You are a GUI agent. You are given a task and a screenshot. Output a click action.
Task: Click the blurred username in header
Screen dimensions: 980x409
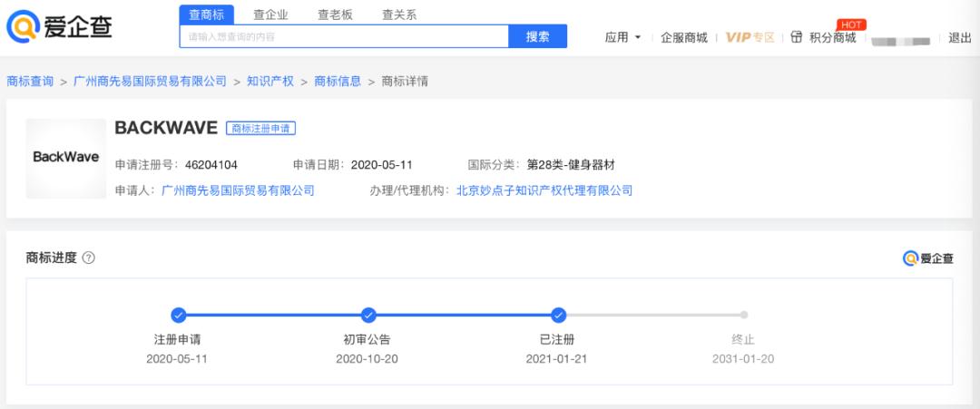coord(901,41)
